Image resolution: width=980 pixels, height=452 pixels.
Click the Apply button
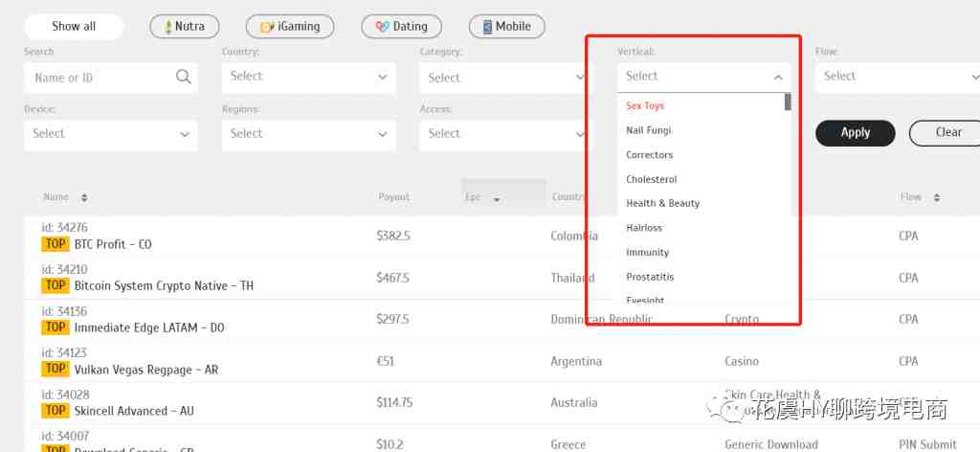(x=855, y=133)
